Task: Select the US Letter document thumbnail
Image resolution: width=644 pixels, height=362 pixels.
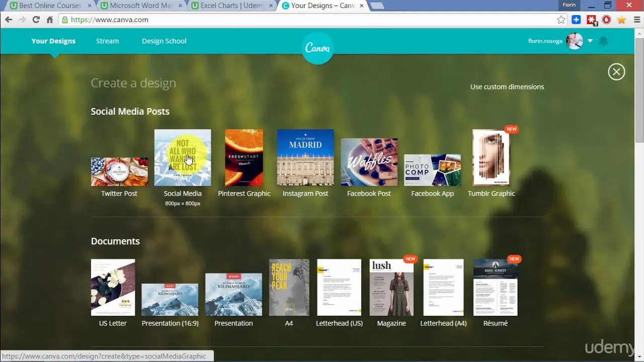Action: point(113,288)
